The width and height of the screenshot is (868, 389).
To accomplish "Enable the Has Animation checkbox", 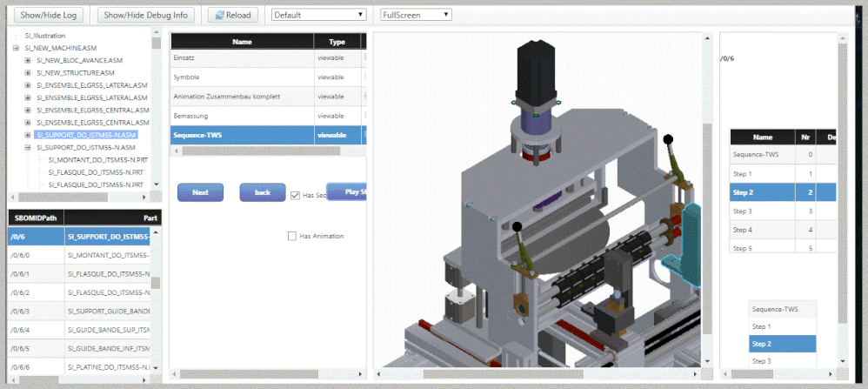I will [x=292, y=236].
